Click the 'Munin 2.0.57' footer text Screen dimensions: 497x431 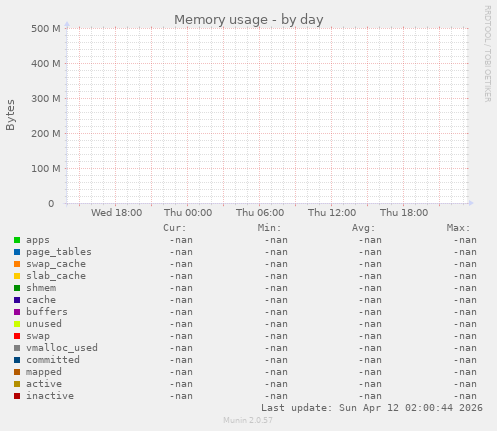tap(248, 420)
